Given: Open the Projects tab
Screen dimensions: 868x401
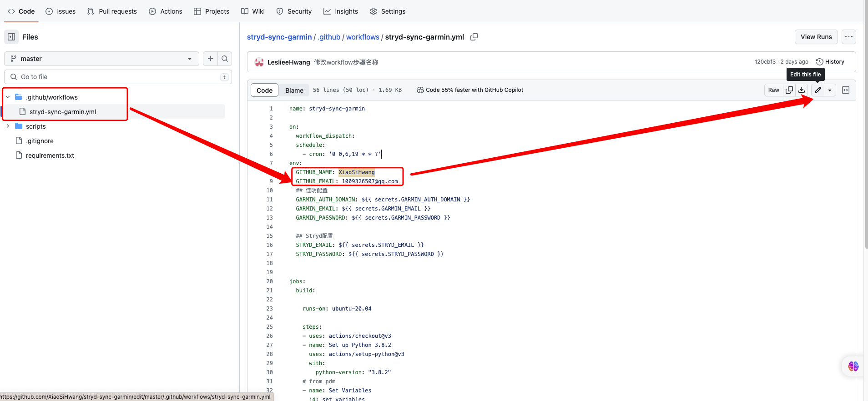Looking at the screenshot, I should [212, 11].
